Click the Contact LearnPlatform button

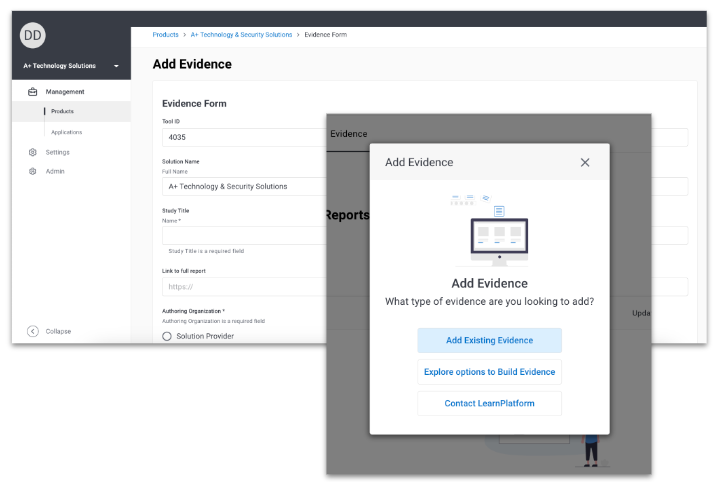pos(489,403)
